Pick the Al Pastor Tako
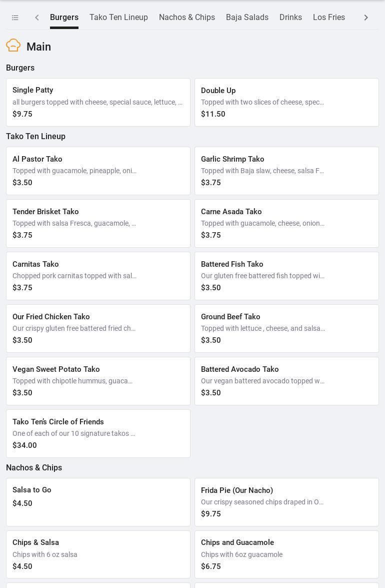385x588 pixels. click(x=98, y=171)
